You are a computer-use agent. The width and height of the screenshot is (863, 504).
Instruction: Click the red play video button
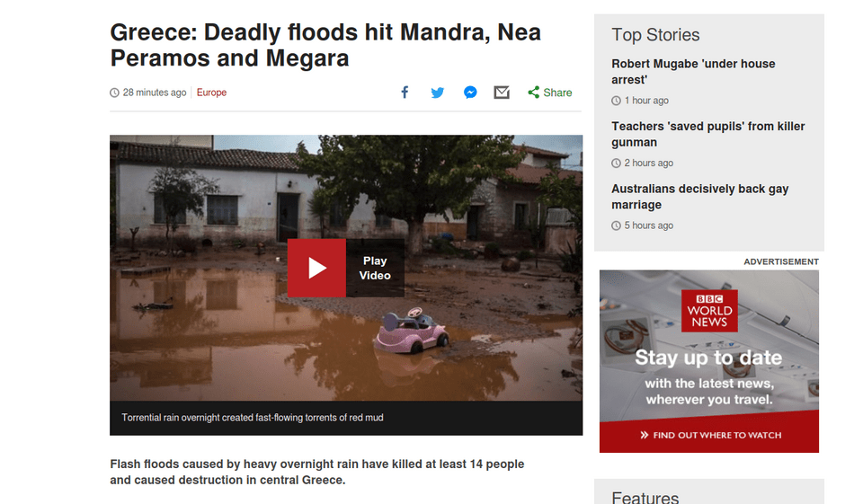tap(316, 268)
